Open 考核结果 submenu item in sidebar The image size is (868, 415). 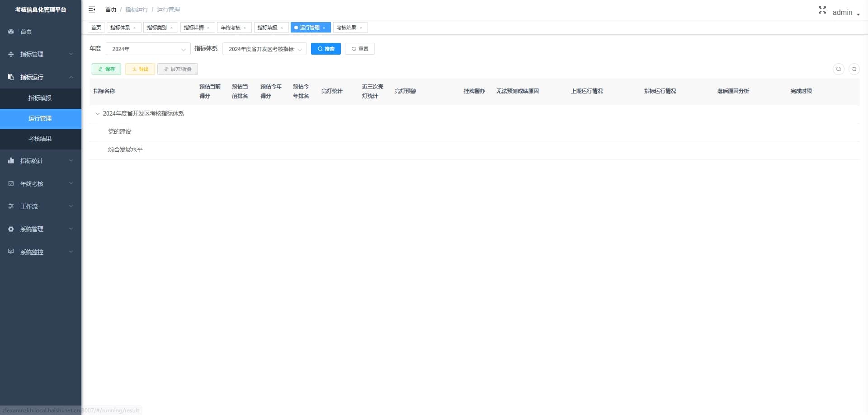pos(41,139)
